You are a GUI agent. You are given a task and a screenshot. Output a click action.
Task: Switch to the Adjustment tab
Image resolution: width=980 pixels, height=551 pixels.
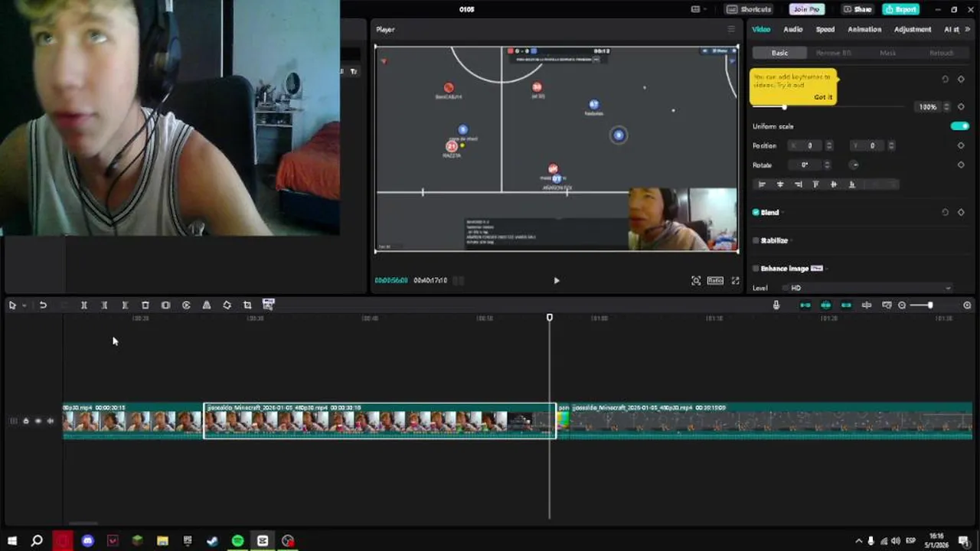[x=913, y=30]
